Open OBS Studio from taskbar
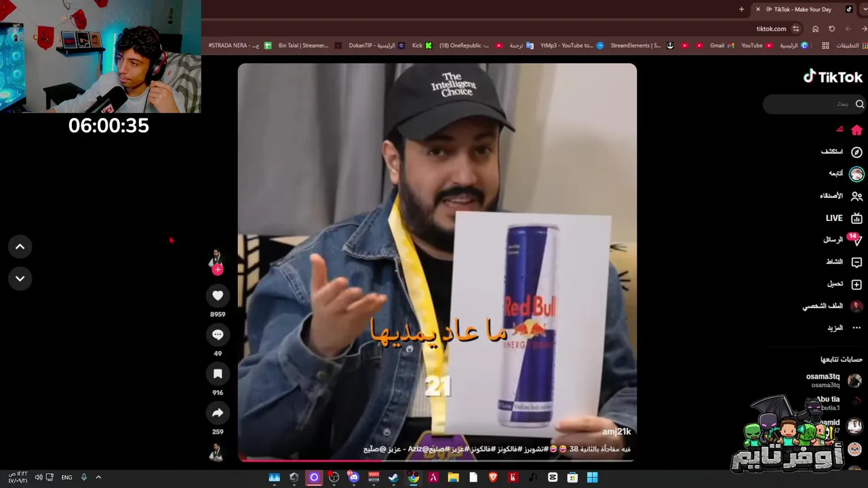Image resolution: width=868 pixels, height=488 pixels. [x=334, y=477]
